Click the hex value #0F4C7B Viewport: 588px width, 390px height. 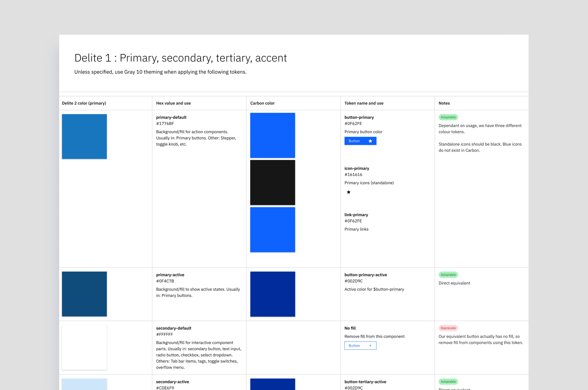point(165,281)
